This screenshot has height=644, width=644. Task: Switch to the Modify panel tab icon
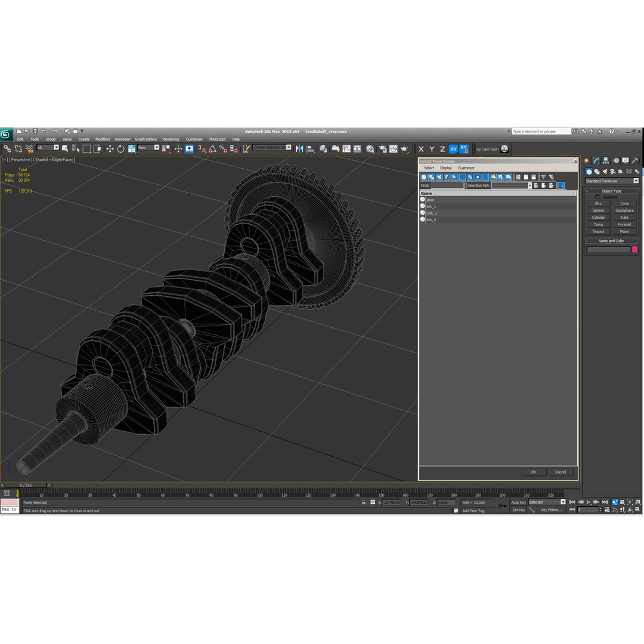[596, 160]
